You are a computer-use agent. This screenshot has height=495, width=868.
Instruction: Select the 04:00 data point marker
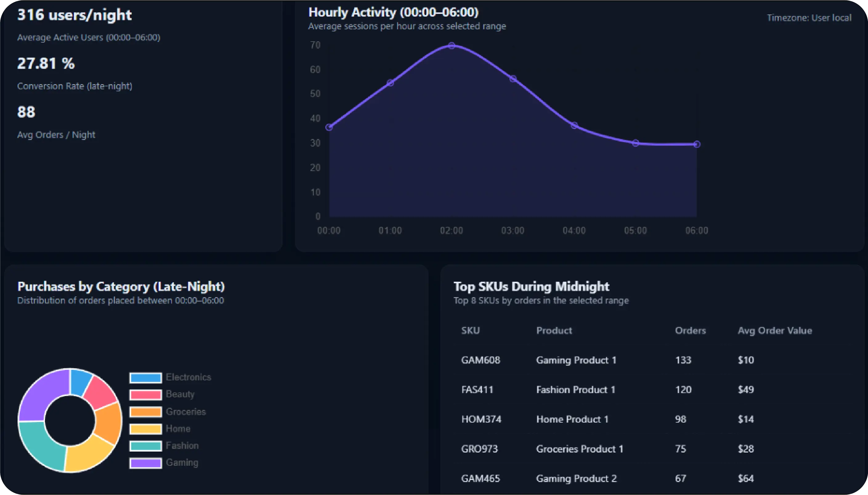(574, 125)
